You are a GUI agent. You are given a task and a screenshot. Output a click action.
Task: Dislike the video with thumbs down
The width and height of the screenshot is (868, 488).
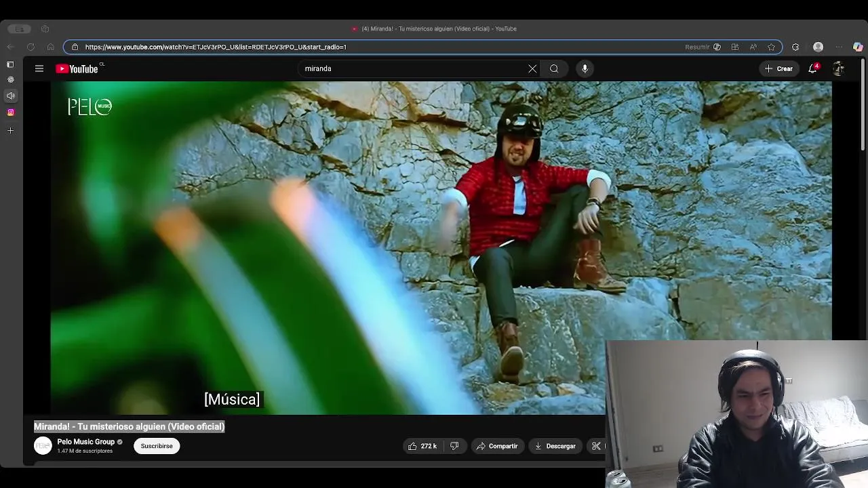tap(454, 446)
